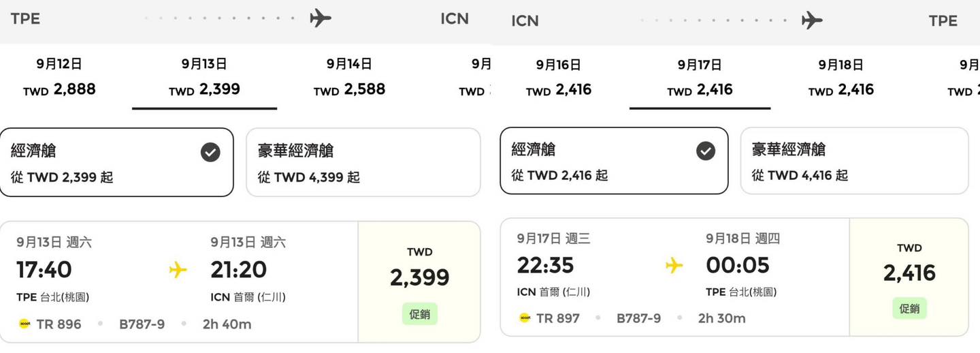Click yellow plane icon on TR 897 flight
This screenshot has height=353, width=980.
(674, 265)
